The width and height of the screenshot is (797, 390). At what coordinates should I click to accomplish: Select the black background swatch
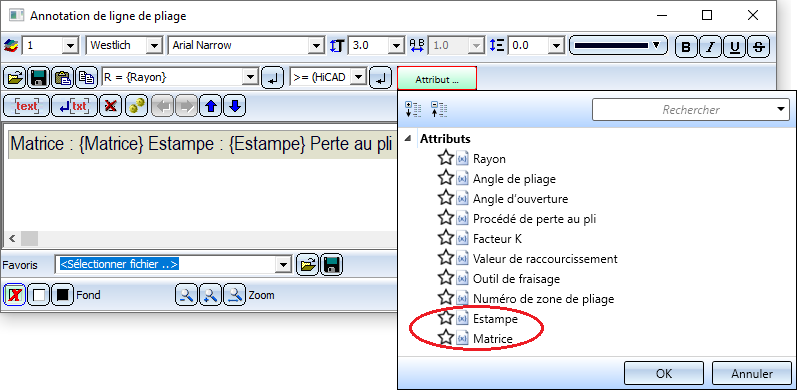point(63,295)
